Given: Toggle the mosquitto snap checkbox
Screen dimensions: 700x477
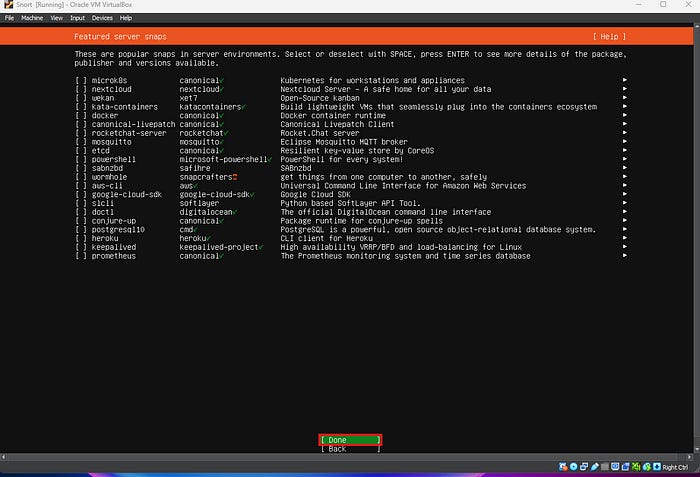Looking at the screenshot, I should pos(81,142).
